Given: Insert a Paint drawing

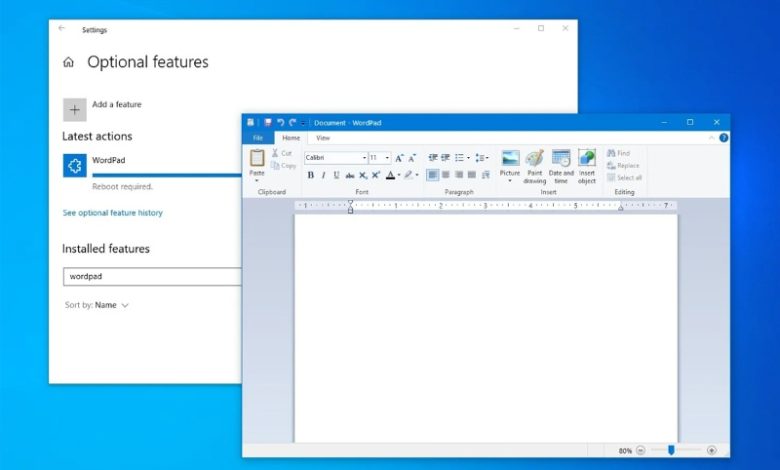Looking at the screenshot, I should pos(535,167).
